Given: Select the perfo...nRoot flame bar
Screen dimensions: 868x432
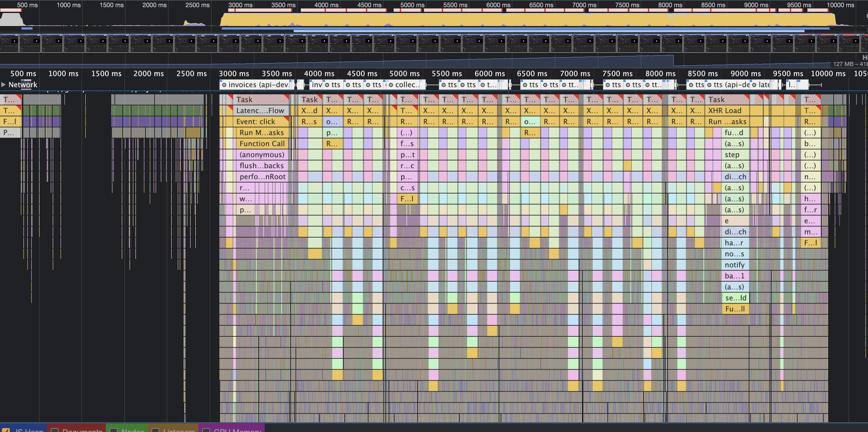Looking at the screenshot, I should point(262,177).
